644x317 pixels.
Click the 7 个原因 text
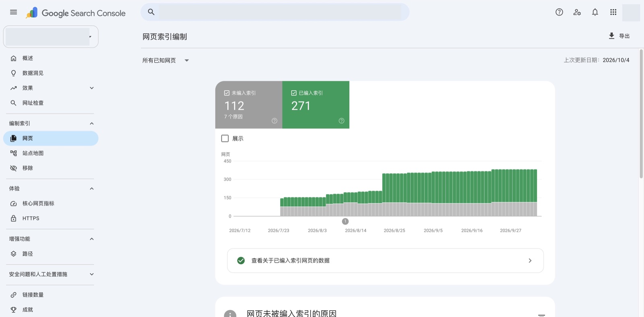coord(233,117)
